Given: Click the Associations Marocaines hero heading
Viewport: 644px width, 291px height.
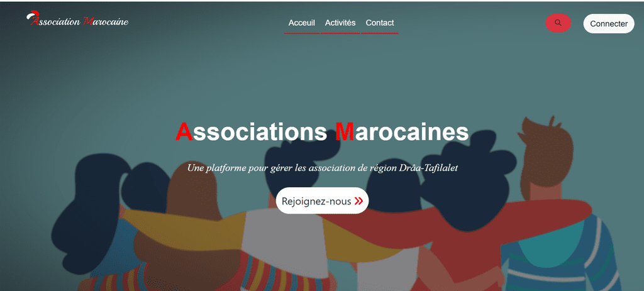Looking at the screenshot, I should click(322, 132).
